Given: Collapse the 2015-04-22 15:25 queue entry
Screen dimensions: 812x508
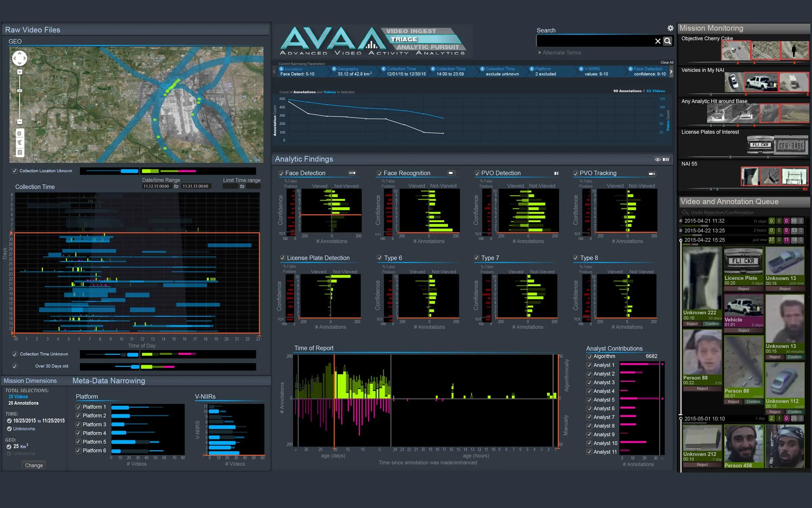Looking at the screenshot, I should click(681, 240).
